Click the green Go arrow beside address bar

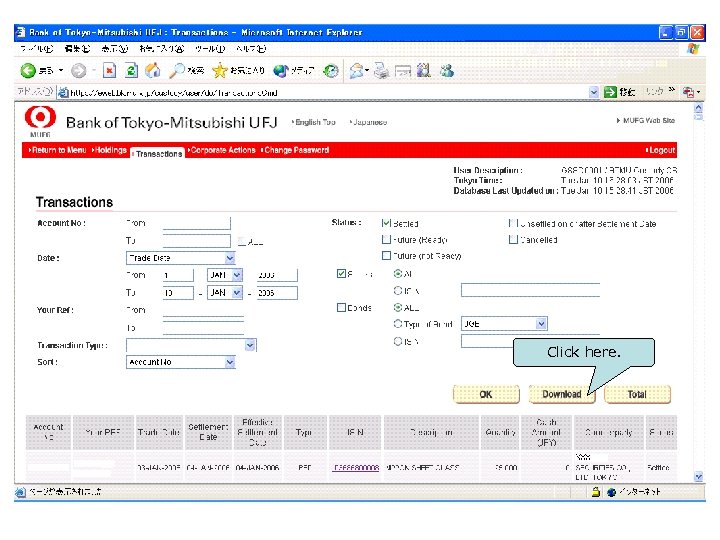click(x=610, y=92)
